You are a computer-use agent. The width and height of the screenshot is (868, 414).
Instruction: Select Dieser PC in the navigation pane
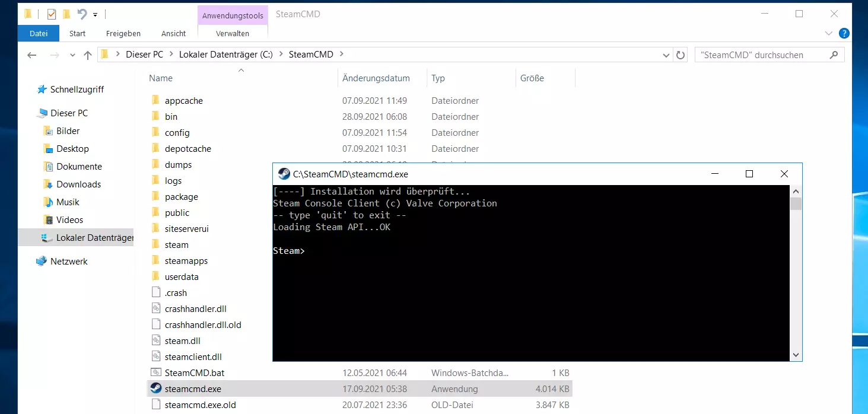coord(69,113)
